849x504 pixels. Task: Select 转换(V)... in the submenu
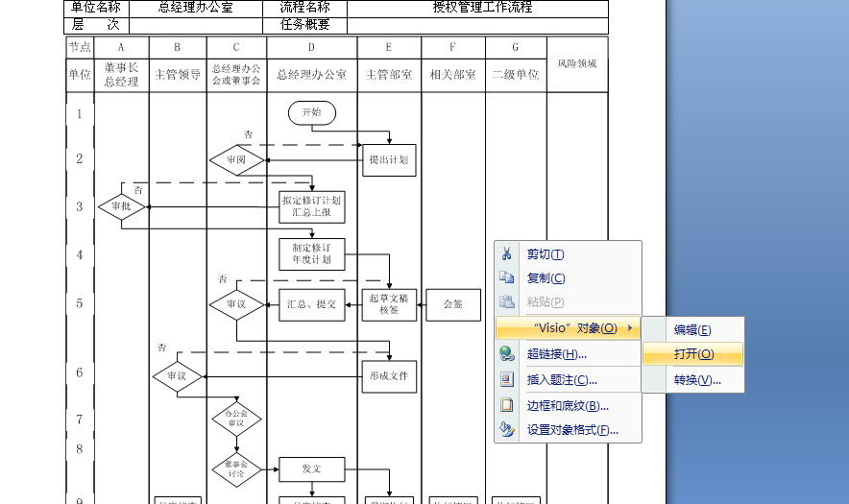pos(692,380)
